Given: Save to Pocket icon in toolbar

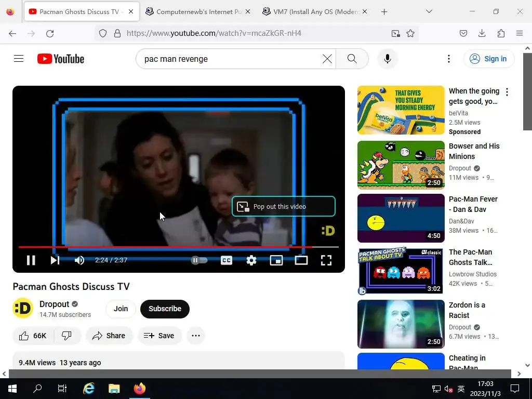Looking at the screenshot, I should (x=463, y=33).
